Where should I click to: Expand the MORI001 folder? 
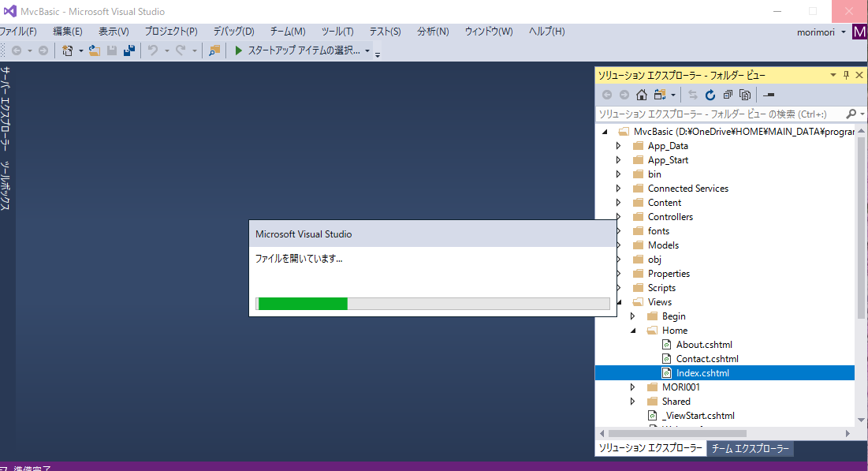633,387
